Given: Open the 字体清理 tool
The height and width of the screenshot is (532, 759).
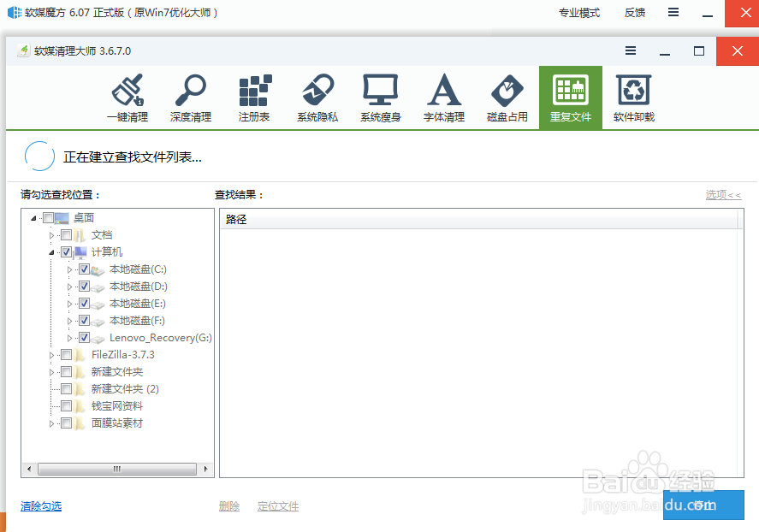Looking at the screenshot, I should 443,97.
